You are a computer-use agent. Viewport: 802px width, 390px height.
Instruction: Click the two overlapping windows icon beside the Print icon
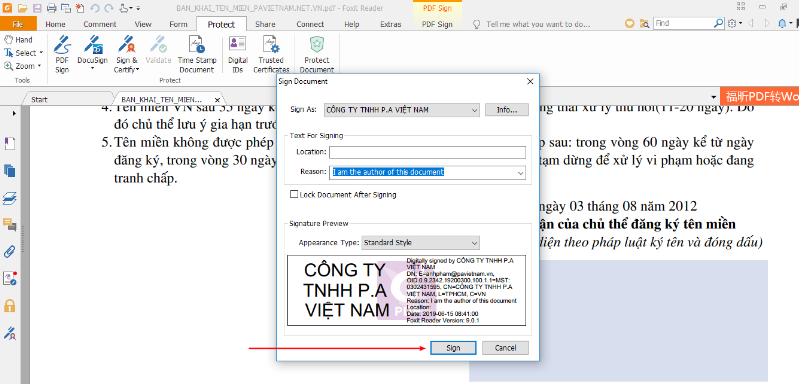pyautogui.click(x=65, y=8)
